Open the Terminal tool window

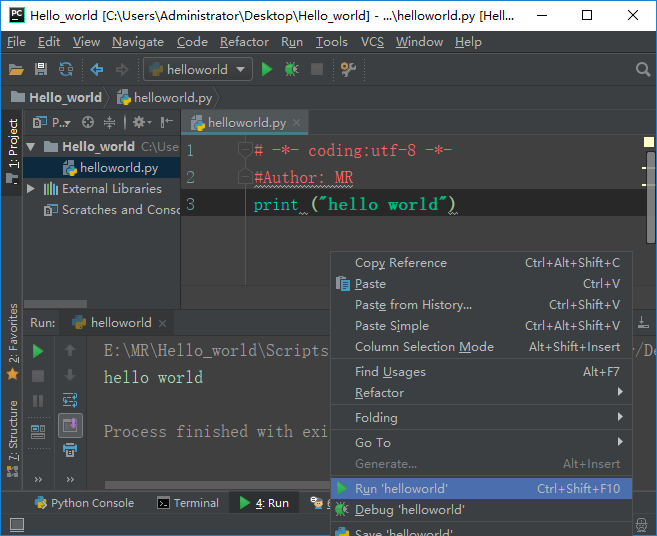pyautogui.click(x=188, y=503)
